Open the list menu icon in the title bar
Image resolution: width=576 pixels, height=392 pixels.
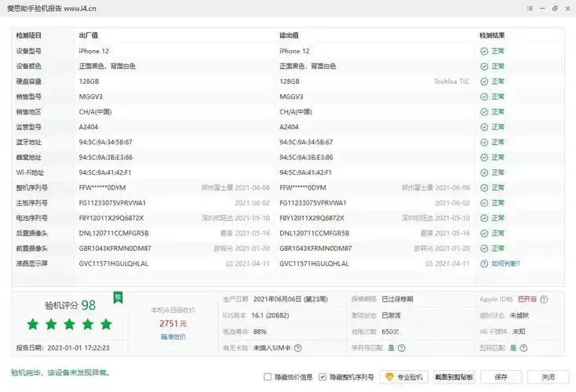click(530, 8)
